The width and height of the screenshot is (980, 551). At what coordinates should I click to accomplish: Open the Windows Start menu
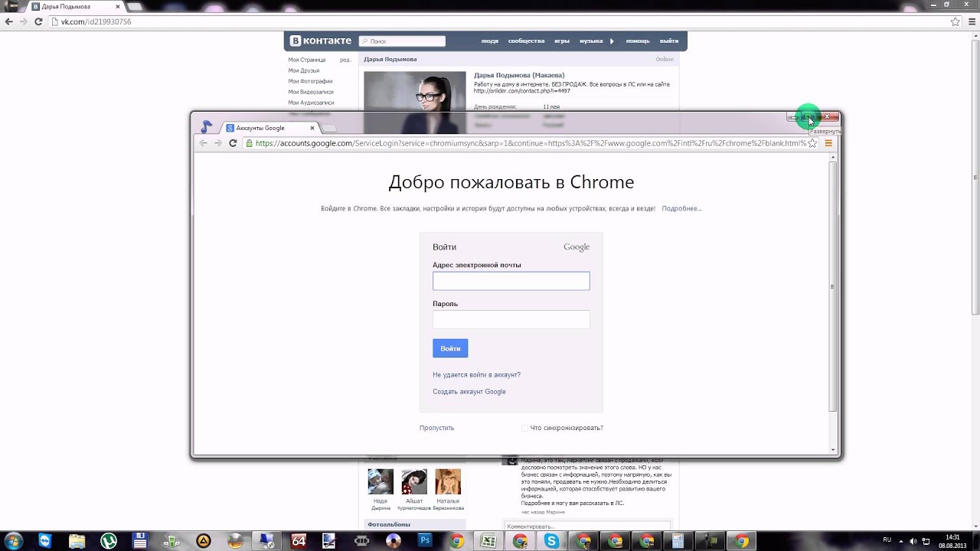point(14,541)
